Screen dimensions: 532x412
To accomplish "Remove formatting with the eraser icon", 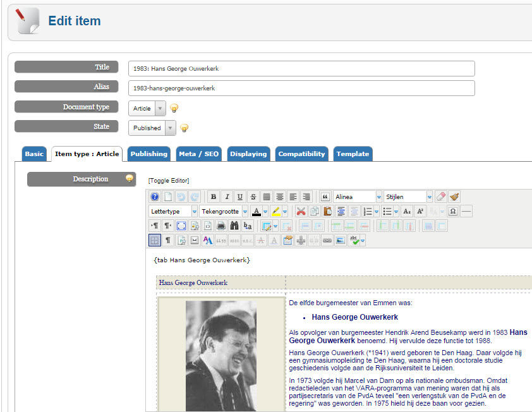I will point(441,197).
